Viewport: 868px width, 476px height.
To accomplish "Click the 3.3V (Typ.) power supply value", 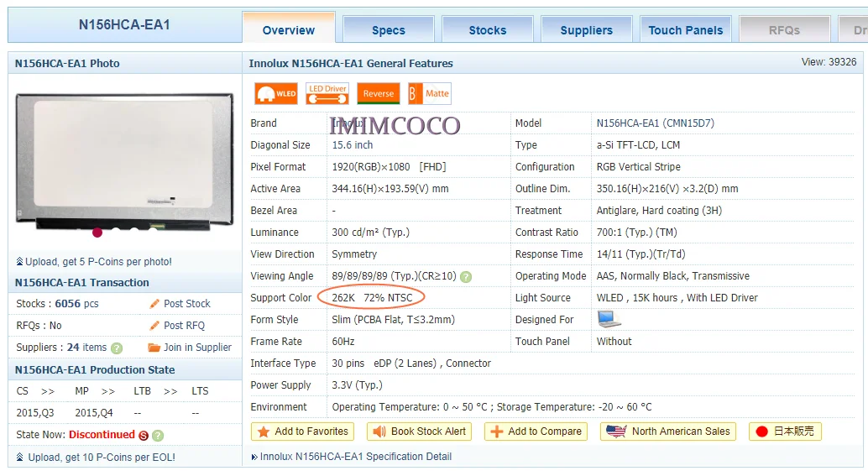I will (x=357, y=385).
